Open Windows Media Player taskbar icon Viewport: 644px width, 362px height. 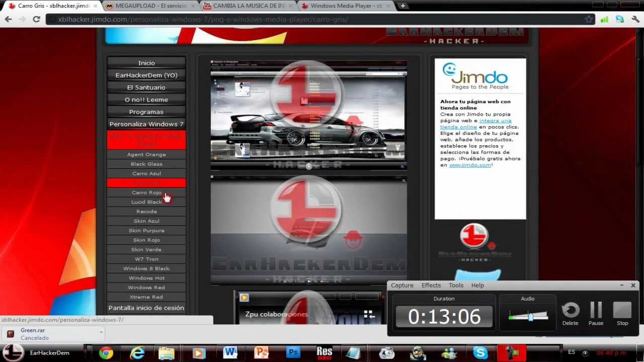tap(198, 353)
